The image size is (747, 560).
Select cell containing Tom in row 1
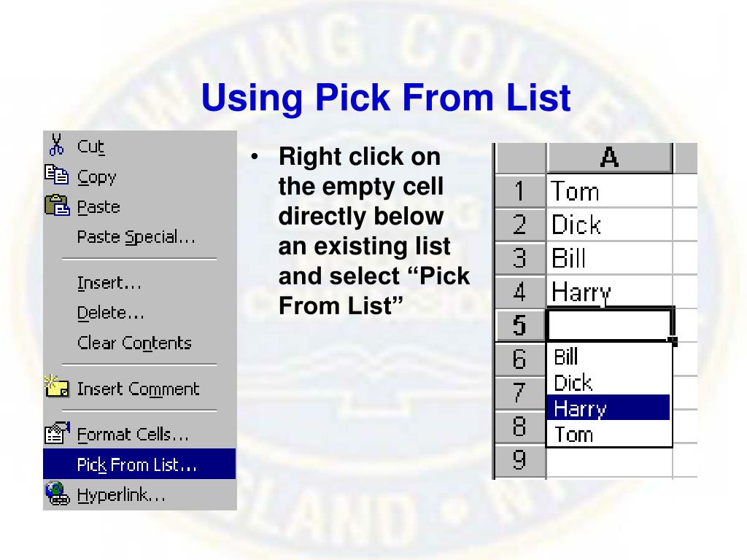[x=610, y=191]
